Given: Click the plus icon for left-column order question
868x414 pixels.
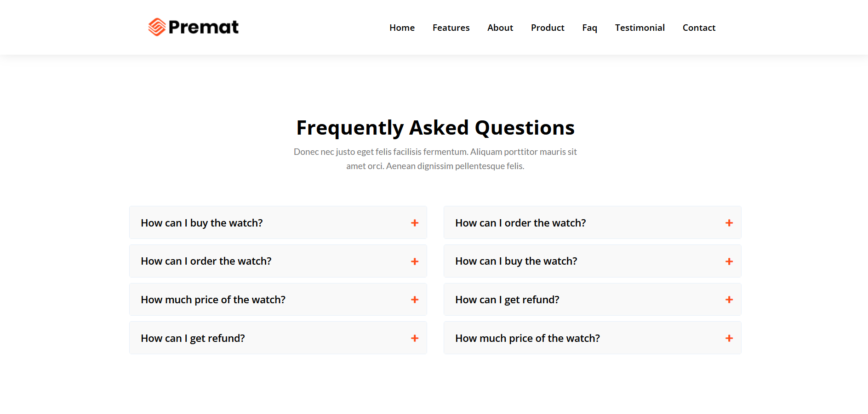Looking at the screenshot, I should point(414,261).
